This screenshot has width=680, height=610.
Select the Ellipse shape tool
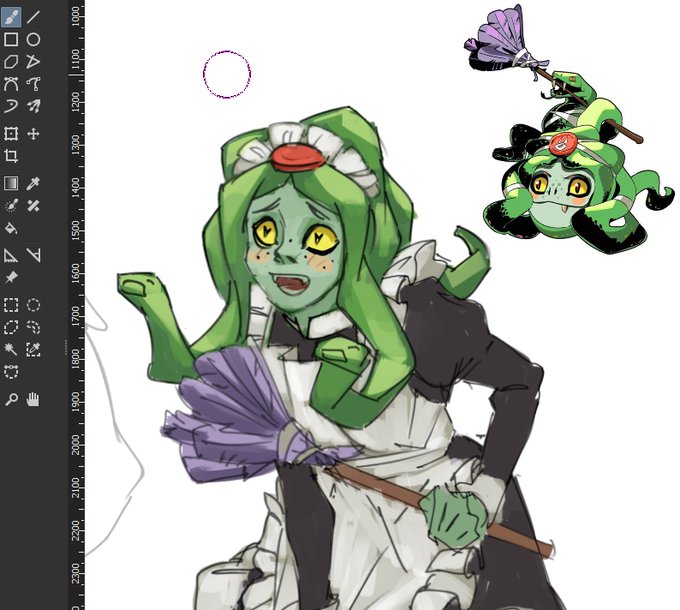pos(33,39)
